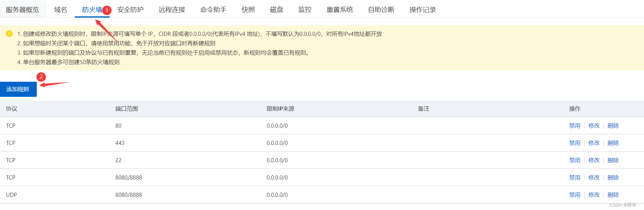Delete the UDP 8080/8888 rule
The height and width of the screenshot is (210, 644).
tap(613, 195)
